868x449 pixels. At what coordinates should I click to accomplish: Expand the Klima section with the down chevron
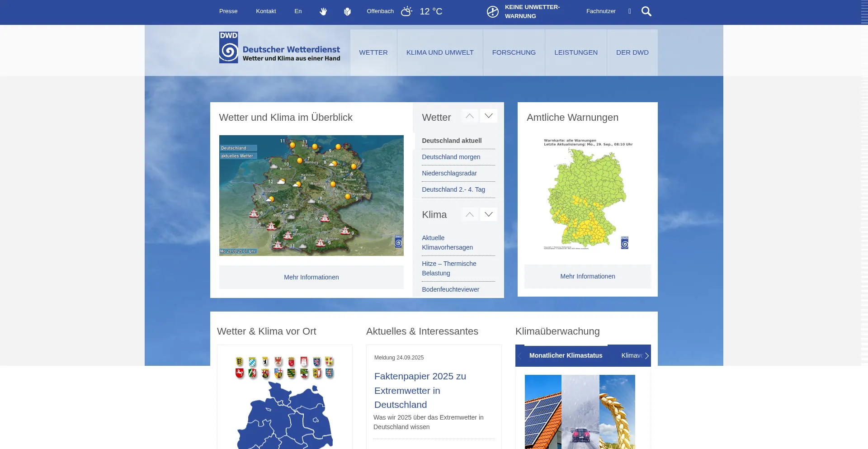pos(488,214)
